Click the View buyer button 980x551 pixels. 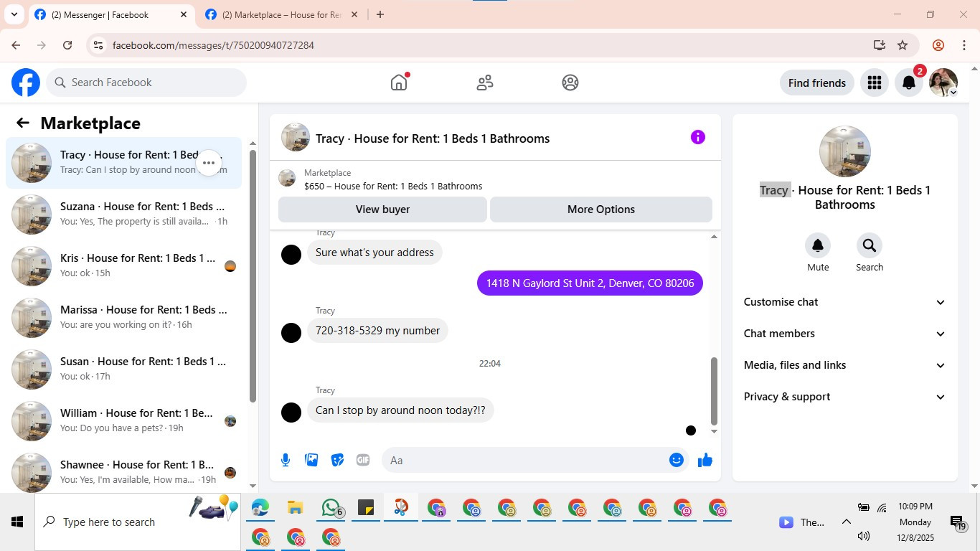[382, 209]
